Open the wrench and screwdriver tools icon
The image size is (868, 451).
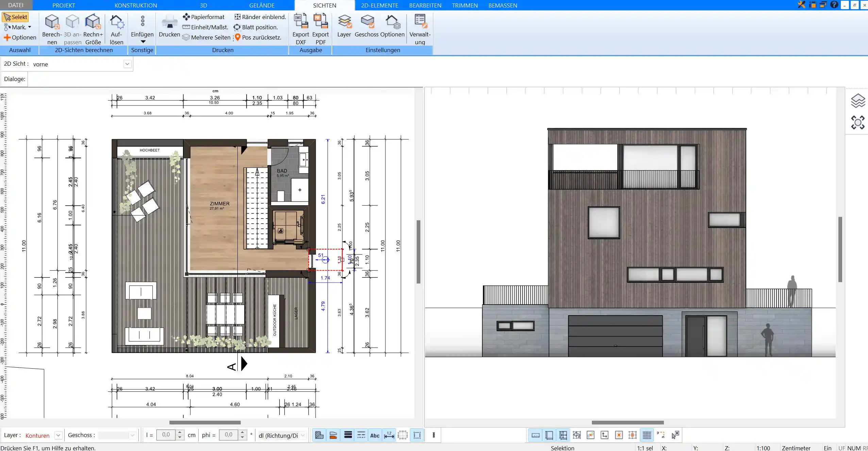tap(801, 5)
